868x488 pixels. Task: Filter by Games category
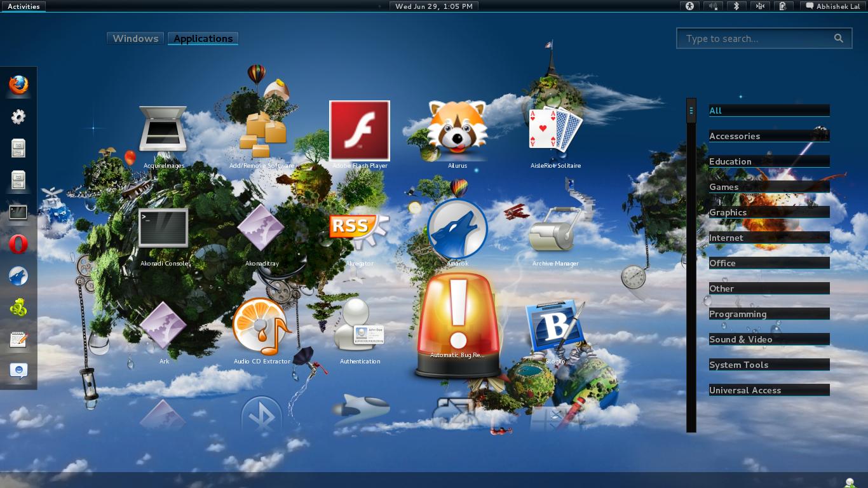coord(770,187)
